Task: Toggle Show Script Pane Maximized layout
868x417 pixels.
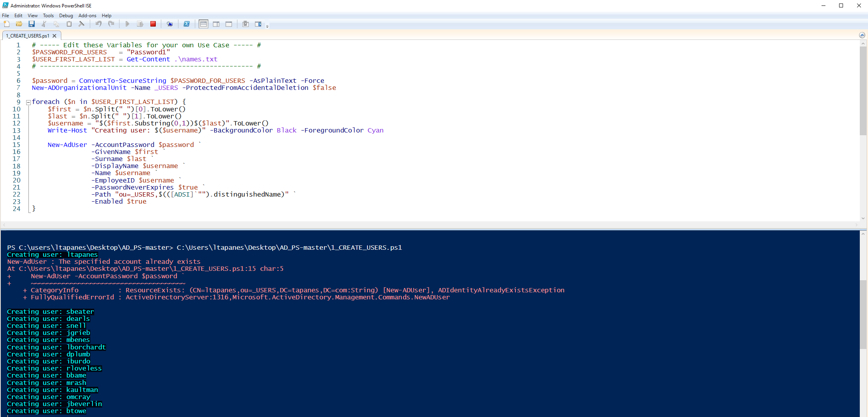Action: tap(229, 24)
